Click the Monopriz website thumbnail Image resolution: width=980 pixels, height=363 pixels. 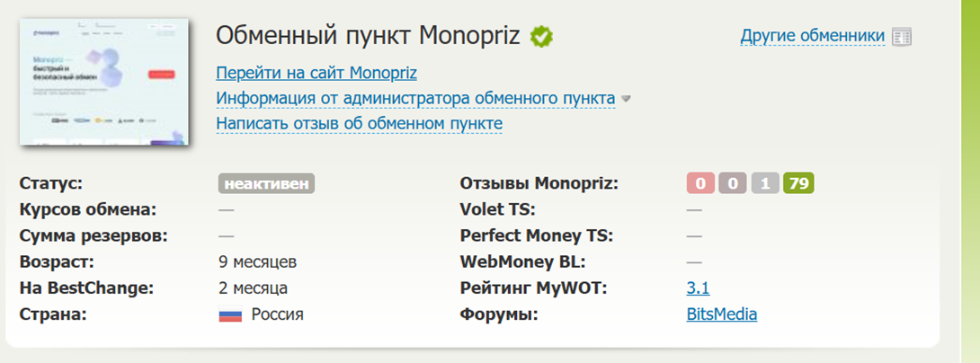tap(106, 82)
